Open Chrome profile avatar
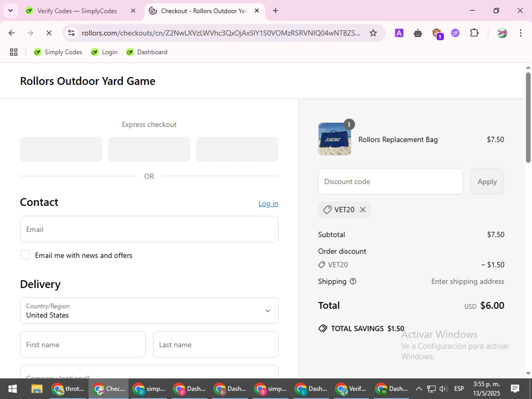The width and height of the screenshot is (532, 399). tap(502, 33)
